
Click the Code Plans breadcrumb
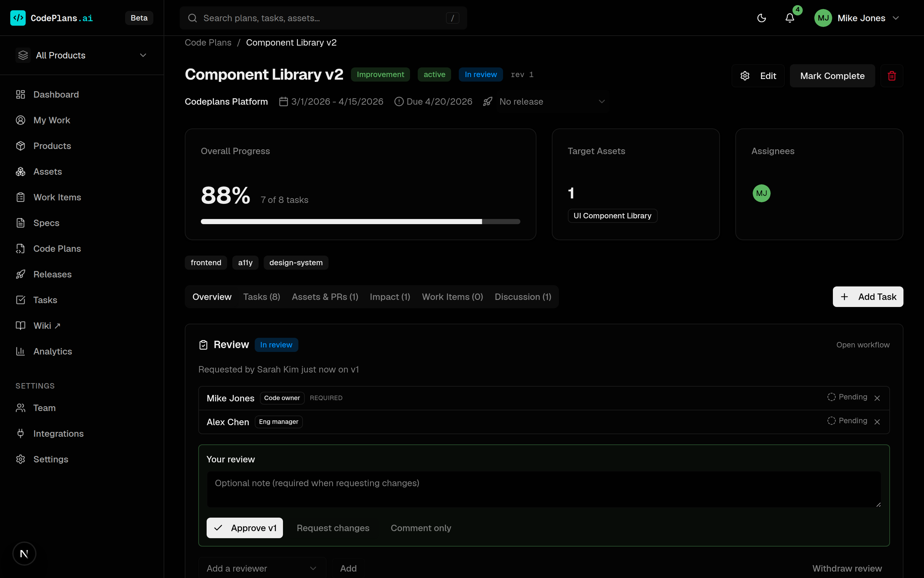coord(208,42)
